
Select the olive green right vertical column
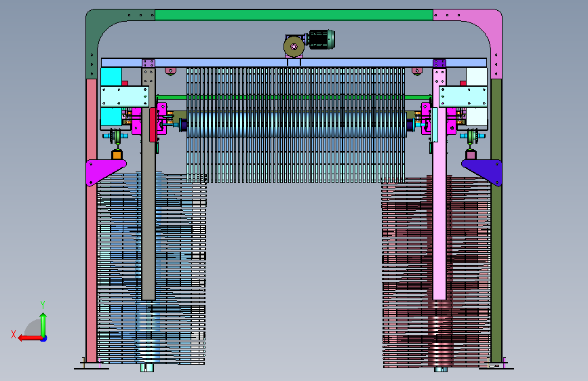496,220
